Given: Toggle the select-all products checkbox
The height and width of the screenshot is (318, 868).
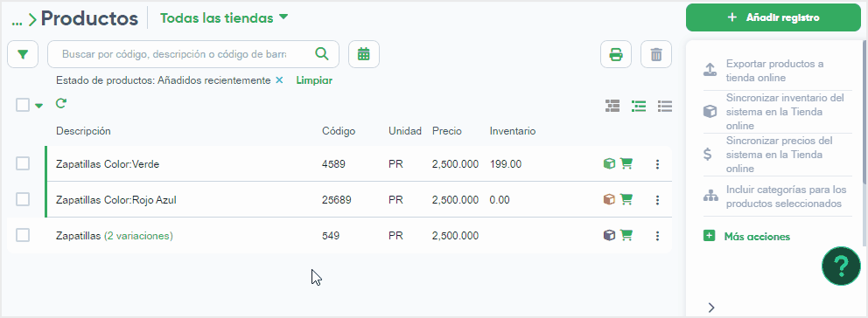Looking at the screenshot, I should pyautogui.click(x=23, y=105).
